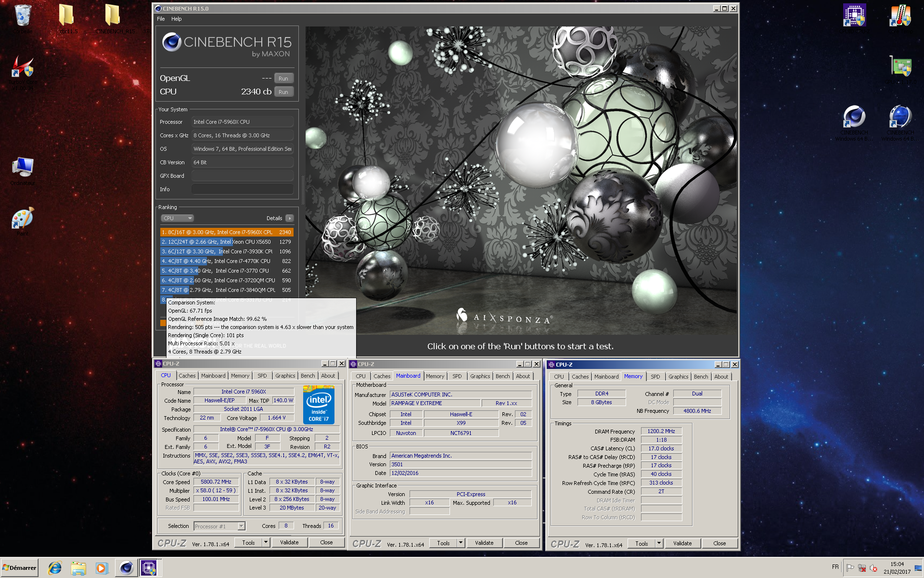The image size is (924, 578).
Task: Click the FR language indicator
Action: coord(835,567)
